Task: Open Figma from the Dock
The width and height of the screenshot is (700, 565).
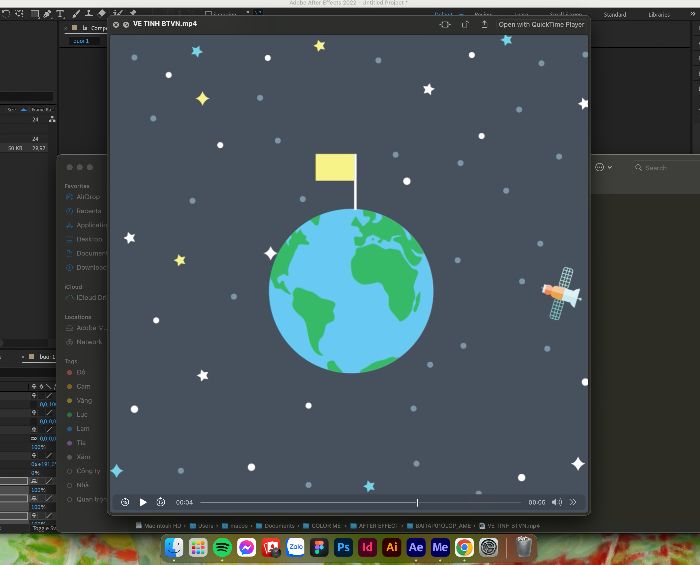Action: 319,547
